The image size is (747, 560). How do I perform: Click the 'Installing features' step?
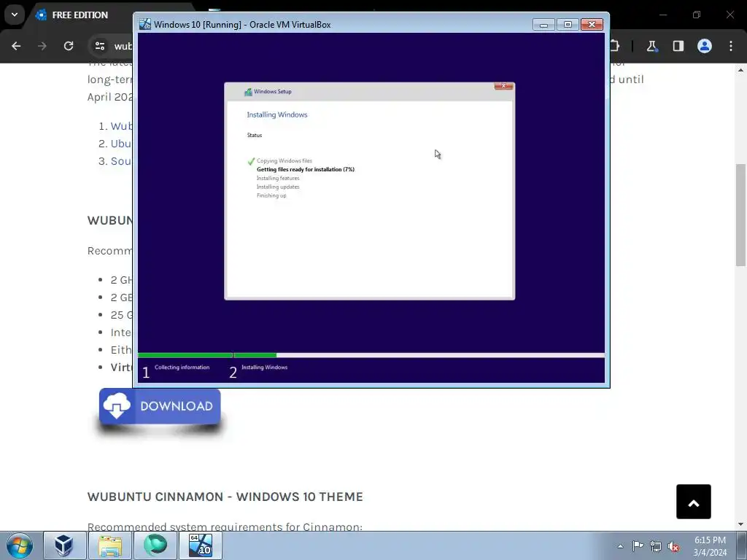click(x=278, y=178)
